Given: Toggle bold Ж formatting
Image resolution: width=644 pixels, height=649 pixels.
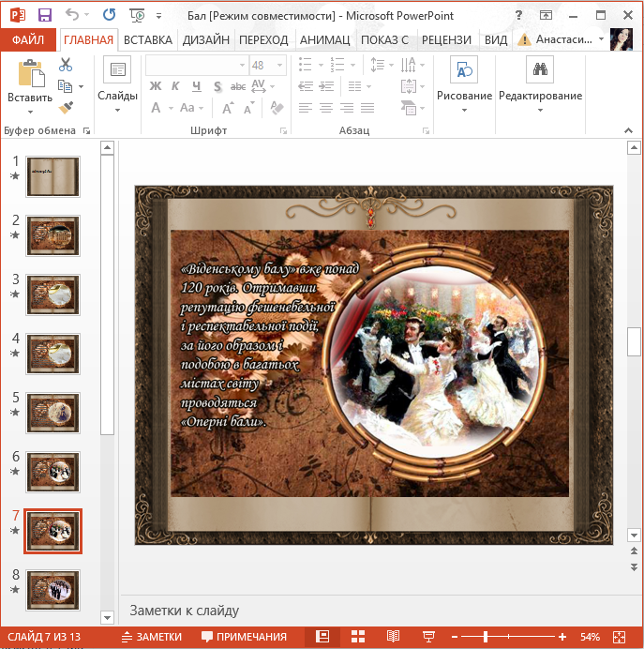Looking at the screenshot, I should coord(156,86).
